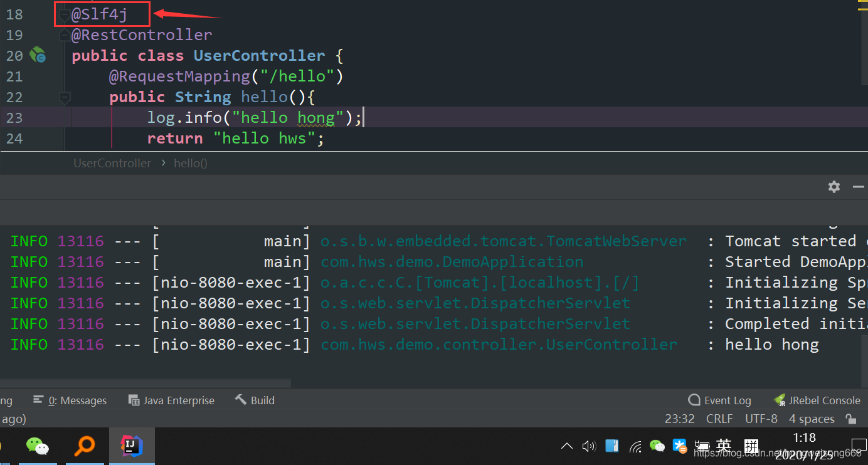Collapse the hello() method fold on line 22
This screenshot has height=465, width=868.
pos(64,97)
